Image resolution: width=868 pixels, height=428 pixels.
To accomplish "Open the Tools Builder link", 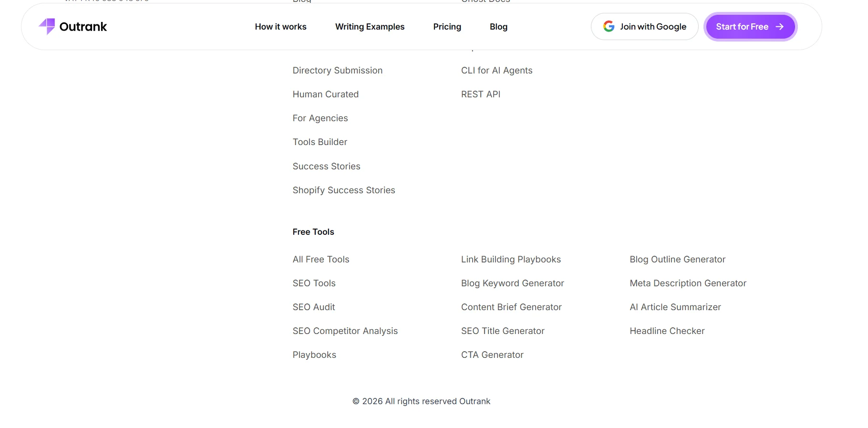I will 320,142.
